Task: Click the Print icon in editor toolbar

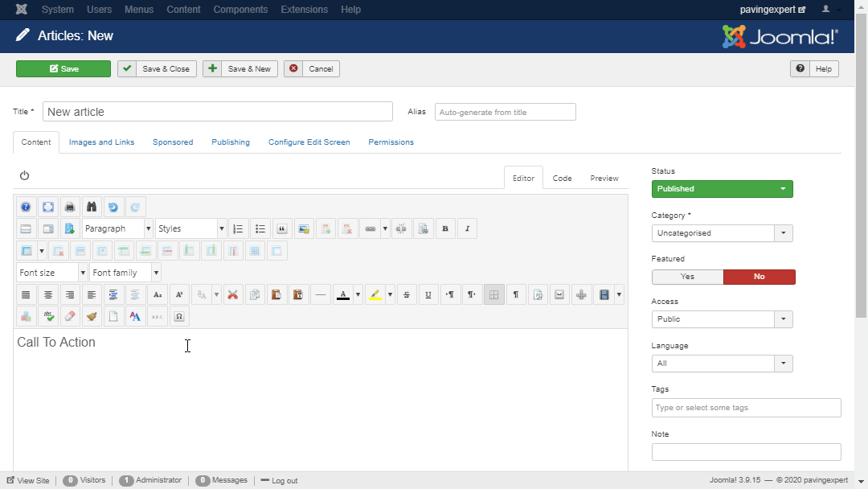Action: click(x=70, y=207)
